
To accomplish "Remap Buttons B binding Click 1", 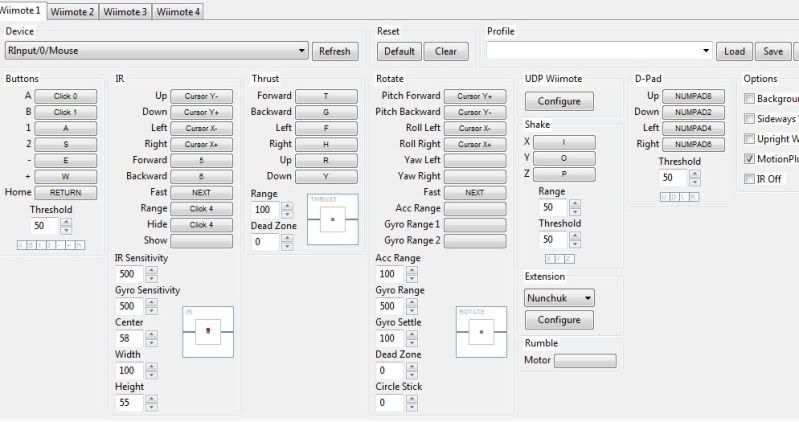I will [65, 112].
